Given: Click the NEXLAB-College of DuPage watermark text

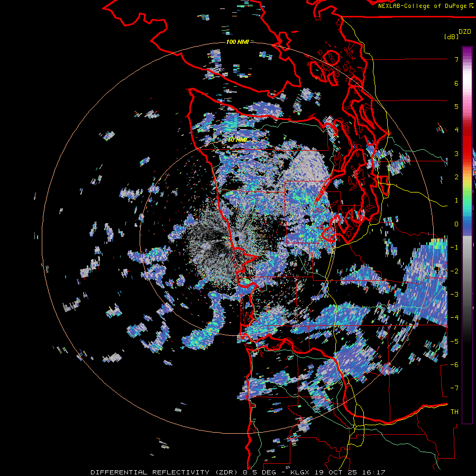Looking at the screenshot, I should [426, 6].
